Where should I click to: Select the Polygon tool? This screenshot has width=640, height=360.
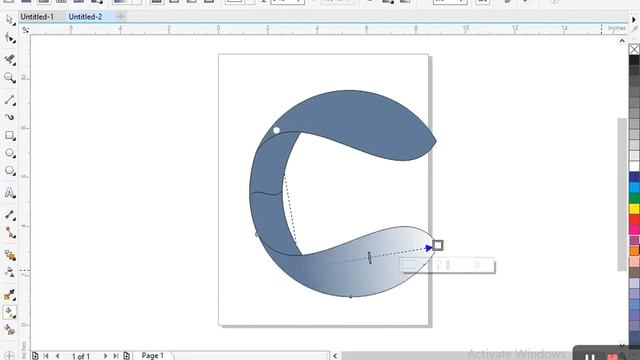9,171
